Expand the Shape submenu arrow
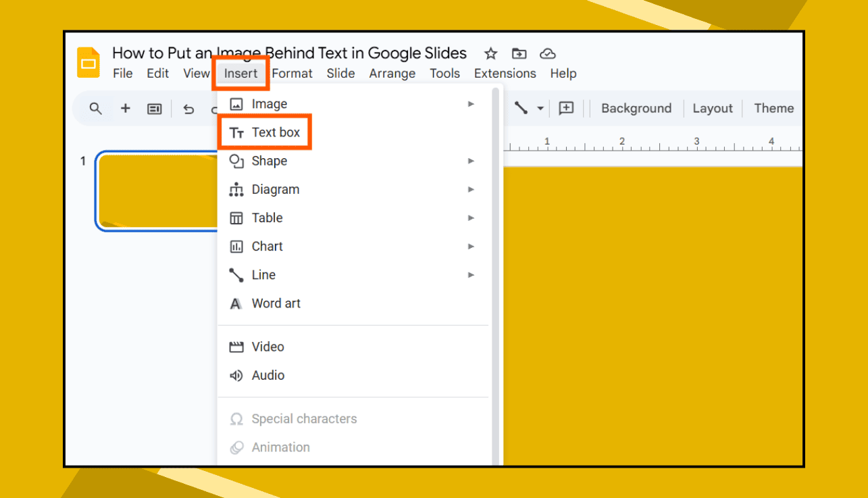This screenshot has height=498, width=868. [x=471, y=161]
